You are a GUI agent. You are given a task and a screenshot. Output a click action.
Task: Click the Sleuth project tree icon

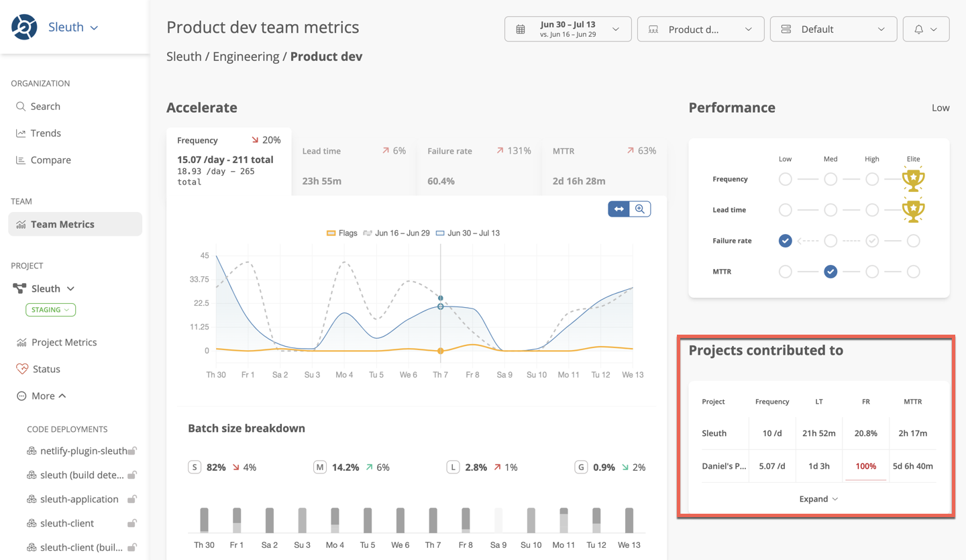pyautogui.click(x=19, y=288)
